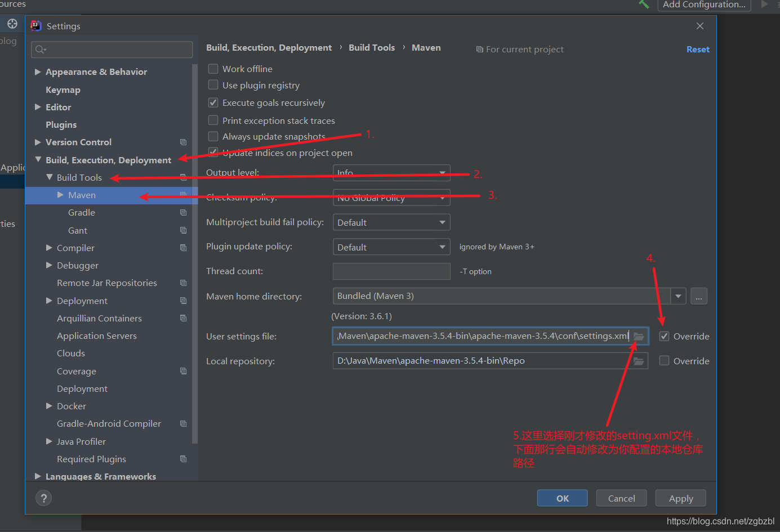Expand the Debugger node arrow
Screen dimensions: 780x532
point(49,265)
